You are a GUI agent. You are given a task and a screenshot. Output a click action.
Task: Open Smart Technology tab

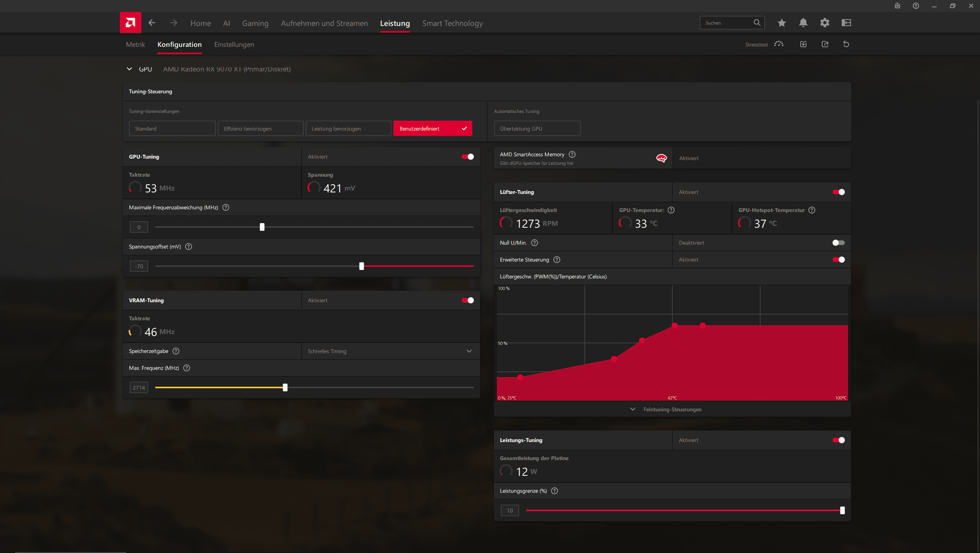pos(453,23)
